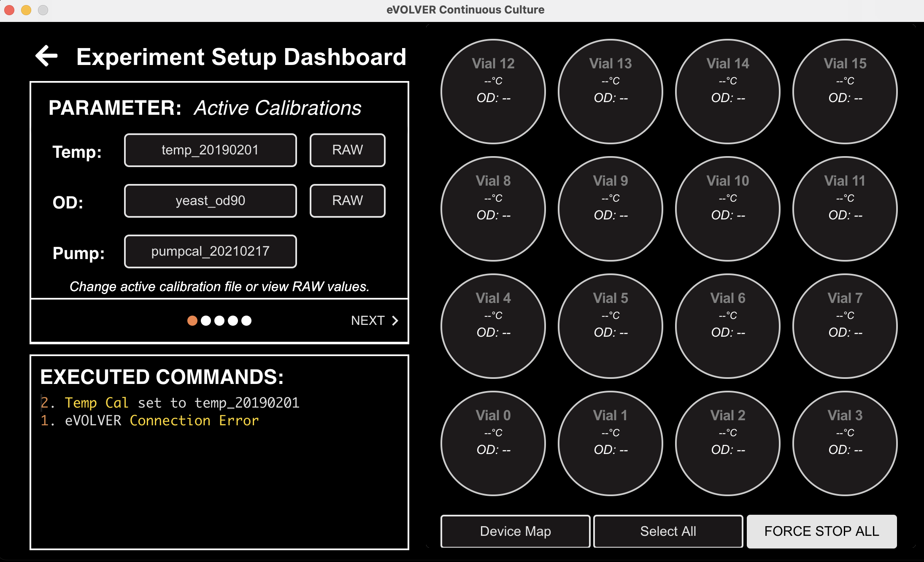View RAW values for Temp
This screenshot has width=924, height=562.
(348, 150)
